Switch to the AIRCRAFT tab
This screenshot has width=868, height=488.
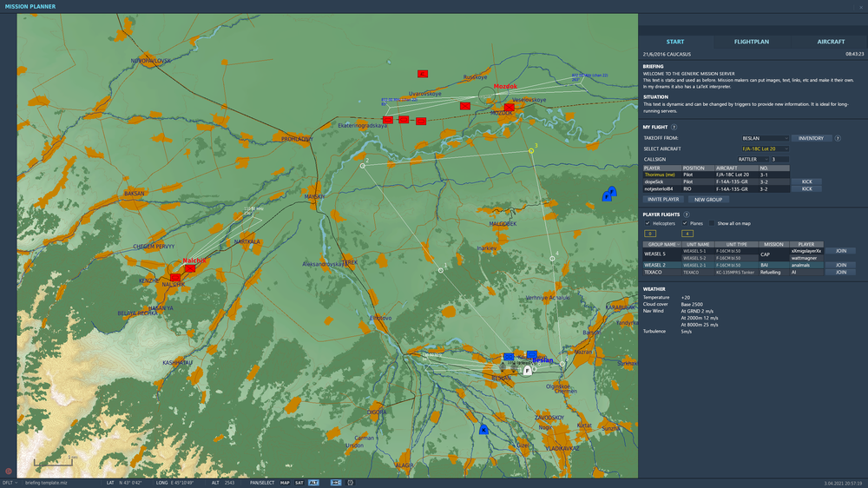[830, 42]
